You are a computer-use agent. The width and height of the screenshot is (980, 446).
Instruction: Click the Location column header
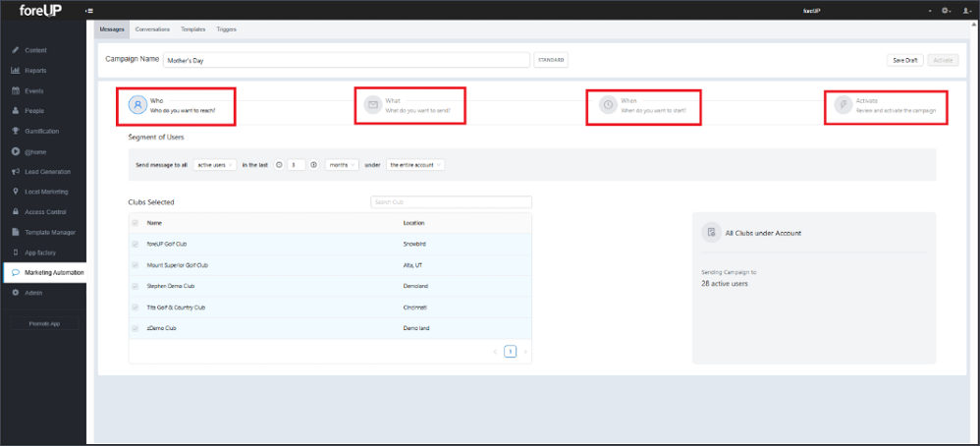pyautogui.click(x=414, y=223)
